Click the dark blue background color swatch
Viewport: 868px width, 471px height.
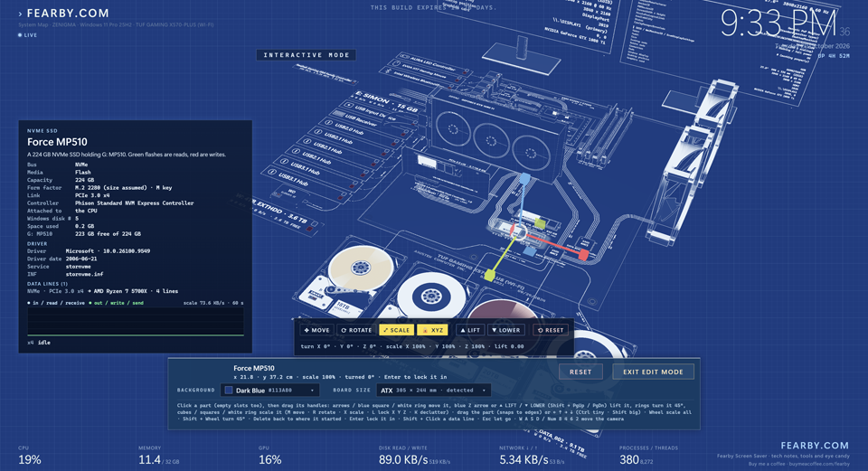tap(229, 391)
